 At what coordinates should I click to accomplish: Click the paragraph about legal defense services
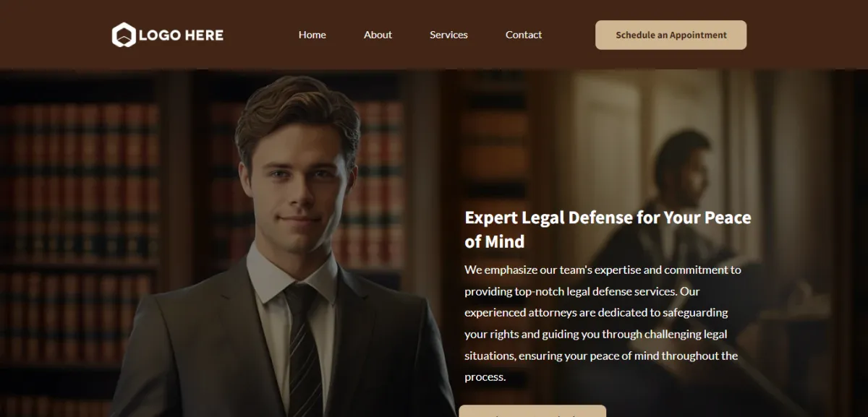603,323
